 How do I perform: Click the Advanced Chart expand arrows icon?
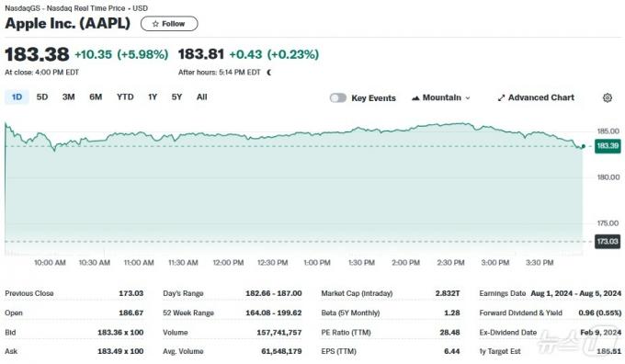coord(501,97)
